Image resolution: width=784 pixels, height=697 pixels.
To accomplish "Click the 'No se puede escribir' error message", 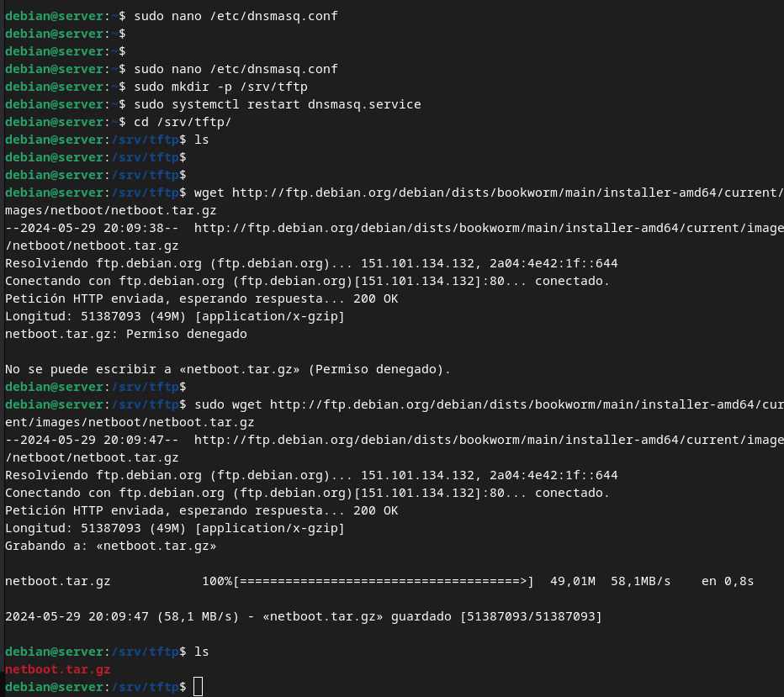I will pos(228,369).
